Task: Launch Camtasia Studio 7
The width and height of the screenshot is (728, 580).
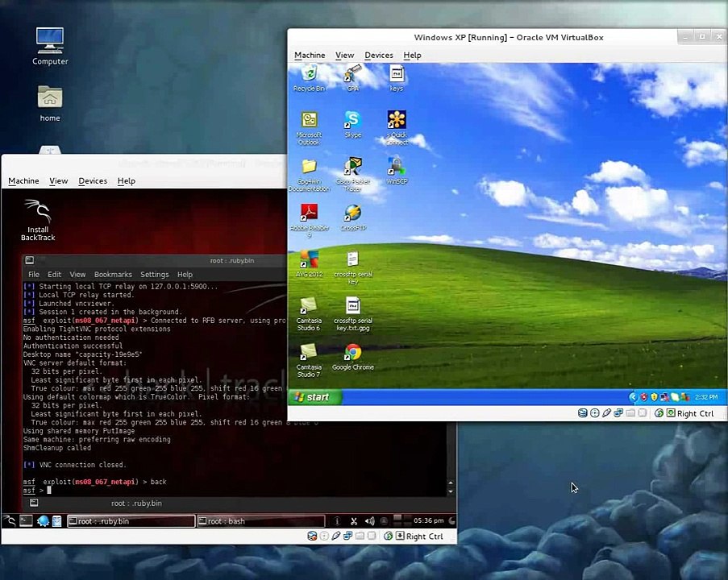Action: pyautogui.click(x=309, y=361)
